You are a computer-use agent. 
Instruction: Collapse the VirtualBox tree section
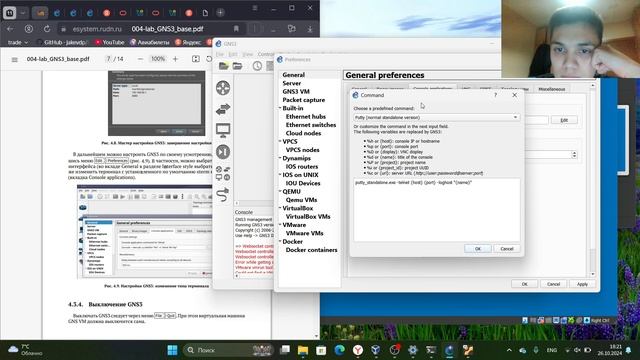click(280, 208)
